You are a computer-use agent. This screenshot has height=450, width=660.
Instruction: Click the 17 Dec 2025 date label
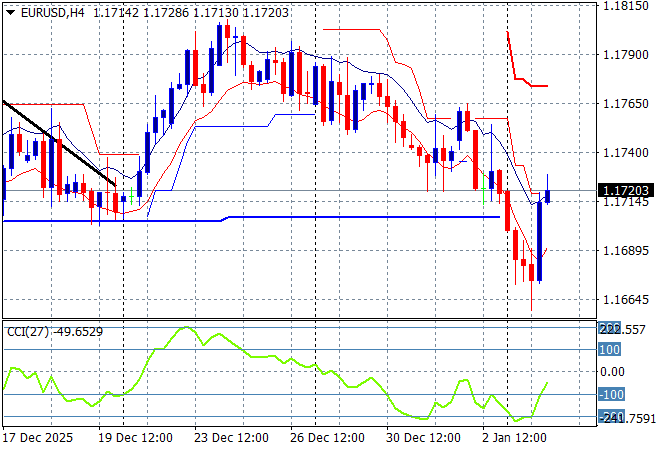coord(37,438)
